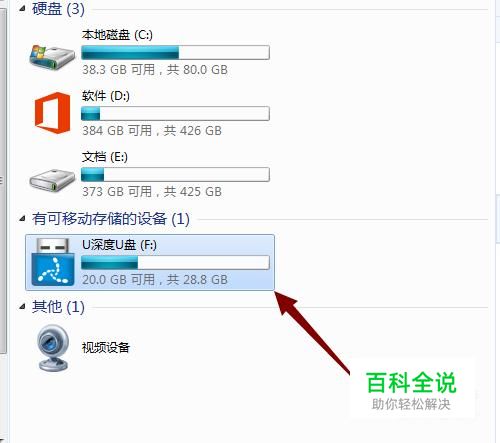Click the 本地磁盘 (C:) label

click(117, 35)
